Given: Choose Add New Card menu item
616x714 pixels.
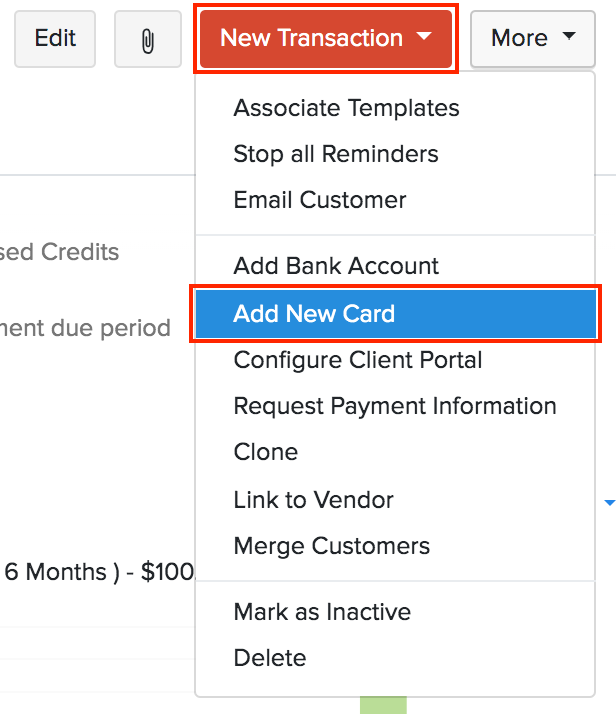Looking at the screenshot, I should click(x=314, y=314).
